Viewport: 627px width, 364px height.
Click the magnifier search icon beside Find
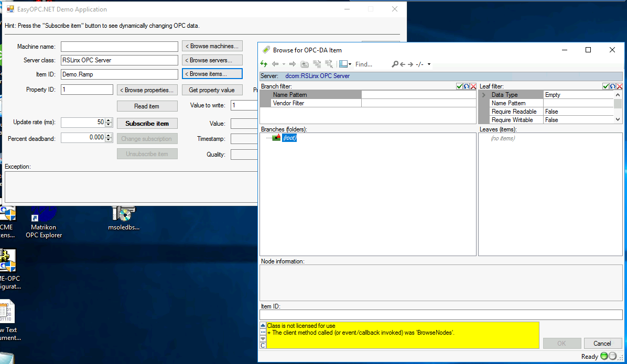pos(395,64)
